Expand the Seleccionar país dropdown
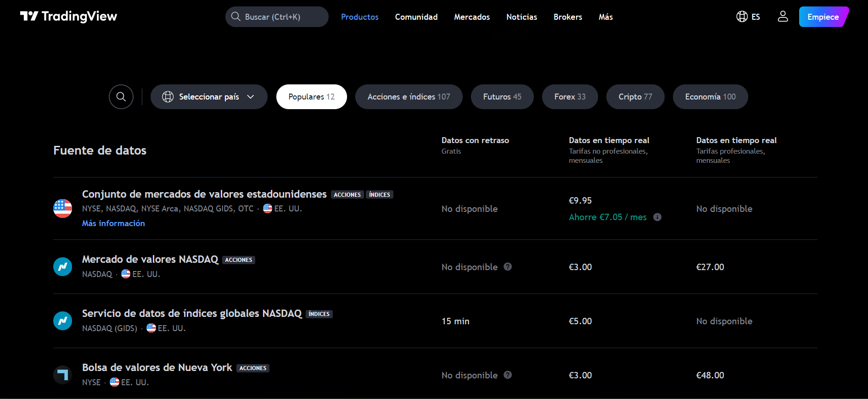 pos(209,97)
